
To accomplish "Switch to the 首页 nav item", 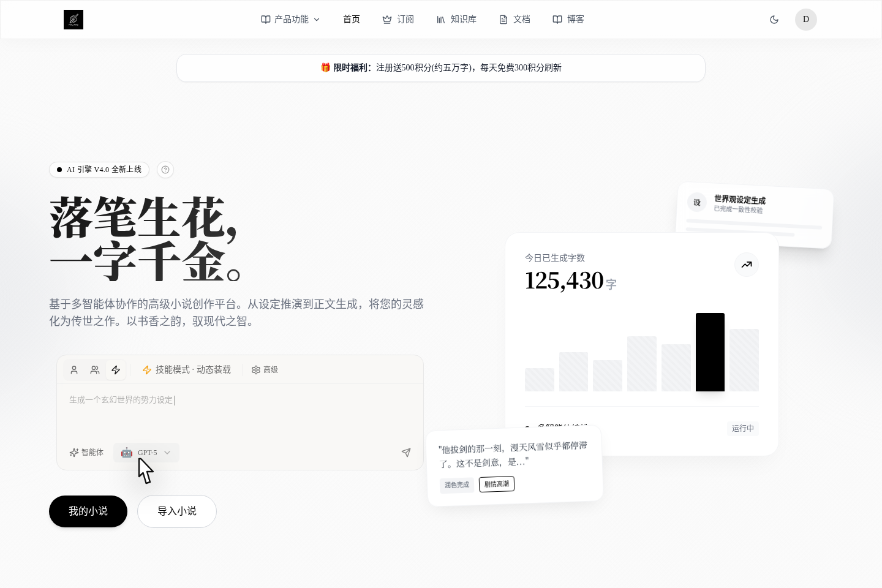I will (352, 19).
